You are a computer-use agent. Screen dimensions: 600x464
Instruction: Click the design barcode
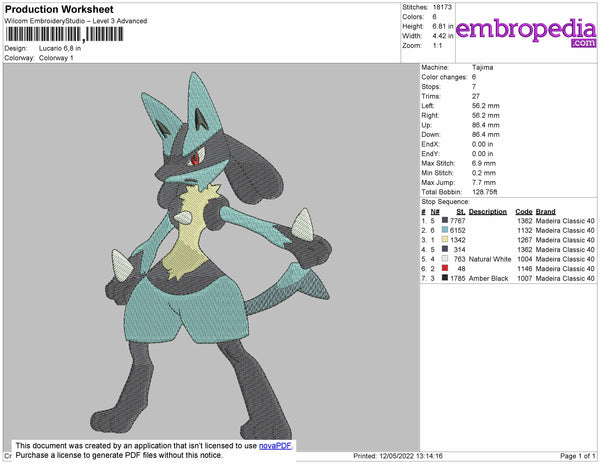tap(64, 34)
